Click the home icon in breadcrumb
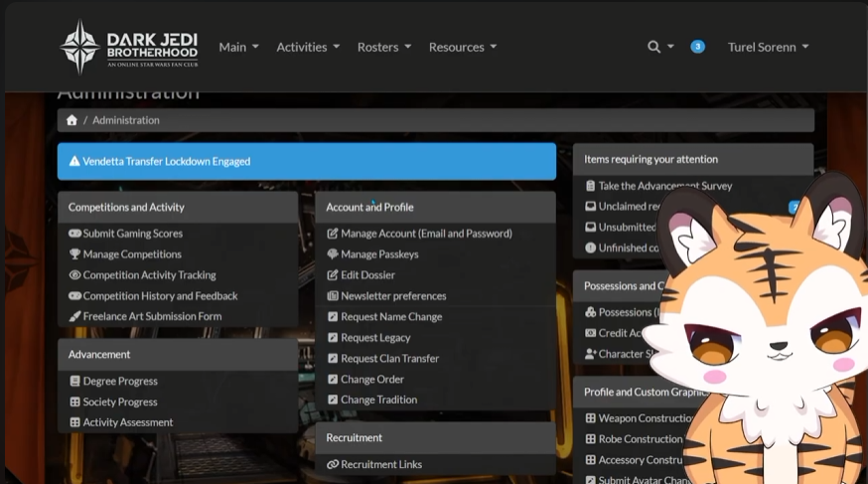Image resolution: width=868 pixels, height=484 pixels. 72,120
